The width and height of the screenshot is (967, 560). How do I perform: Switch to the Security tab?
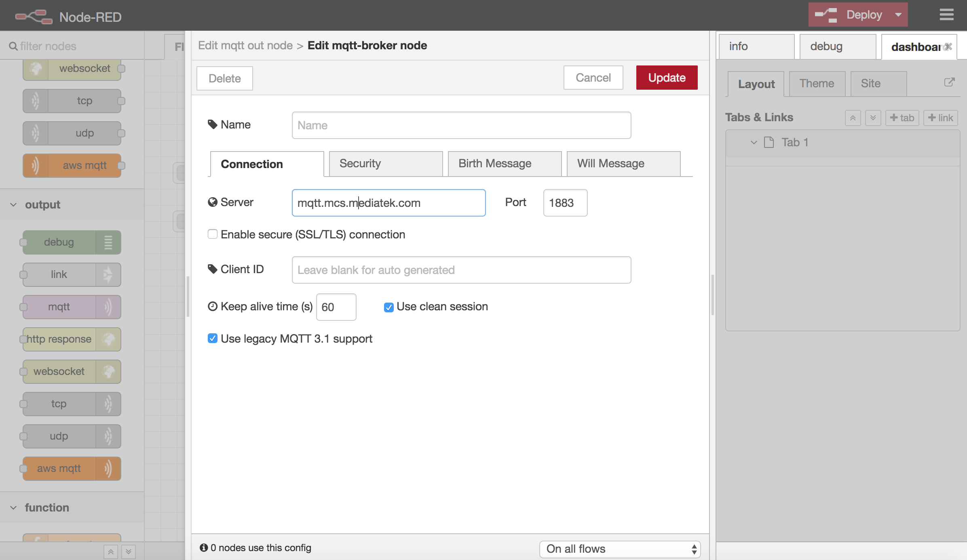[386, 164]
